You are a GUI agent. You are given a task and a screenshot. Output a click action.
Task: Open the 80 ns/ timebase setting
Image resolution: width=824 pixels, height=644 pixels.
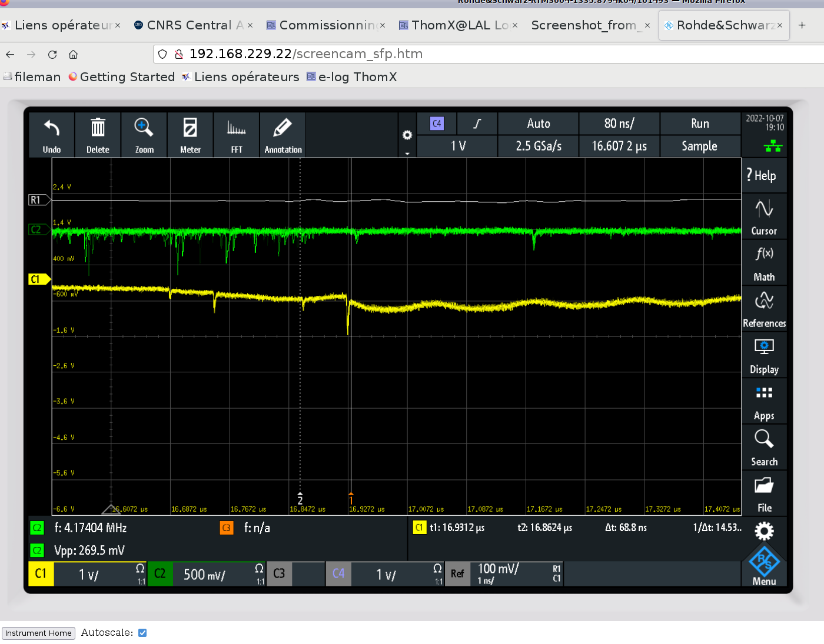[619, 124]
